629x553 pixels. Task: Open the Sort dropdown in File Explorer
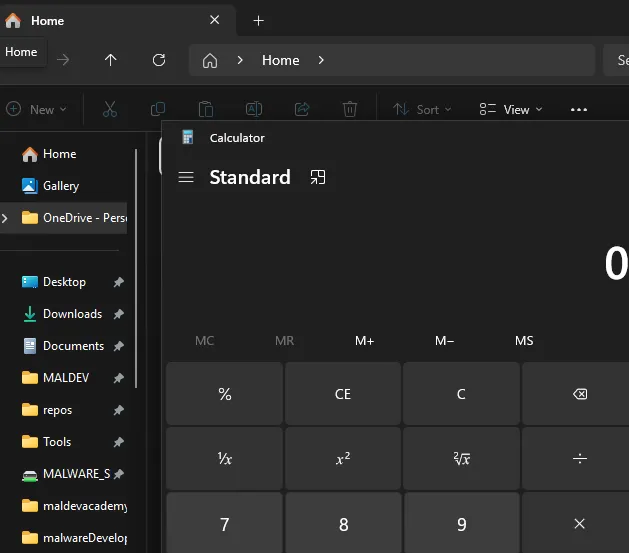pyautogui.click(x=422, y=109)
